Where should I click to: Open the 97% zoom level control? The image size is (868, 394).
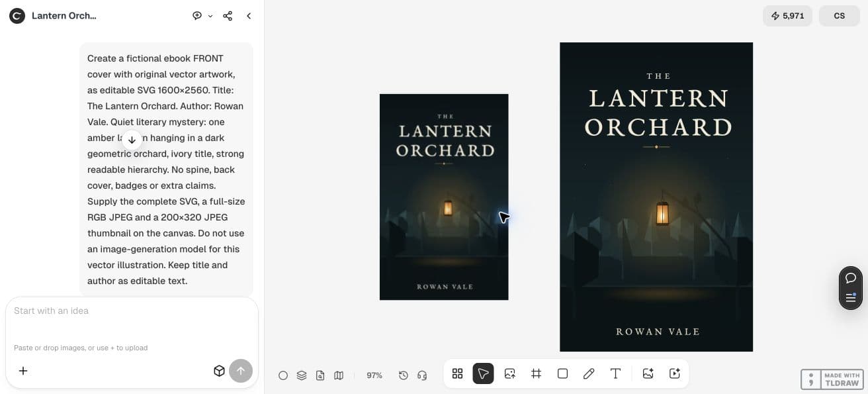(374, 375)
